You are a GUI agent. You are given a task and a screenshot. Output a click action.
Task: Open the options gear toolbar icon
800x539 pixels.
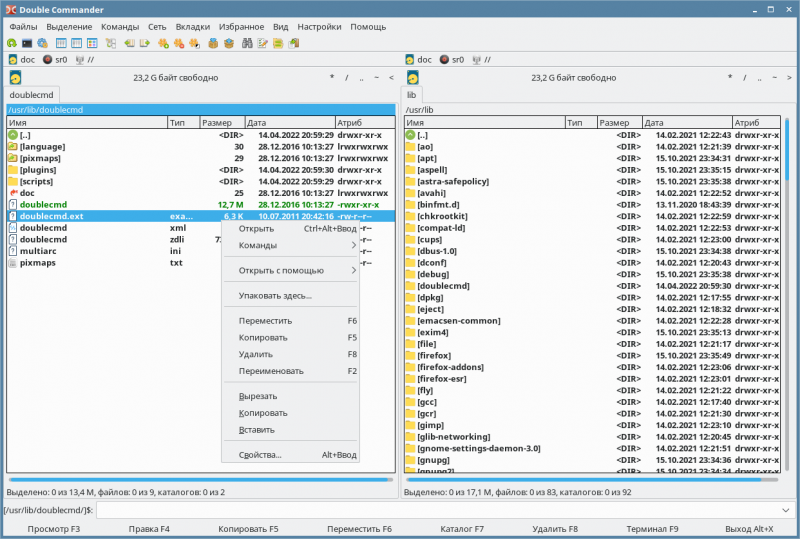[x=42, y=43]
